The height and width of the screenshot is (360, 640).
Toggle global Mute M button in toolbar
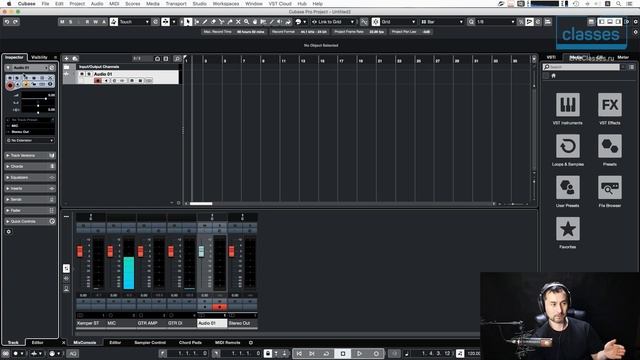pyautogui.click(x=62, y=22)
